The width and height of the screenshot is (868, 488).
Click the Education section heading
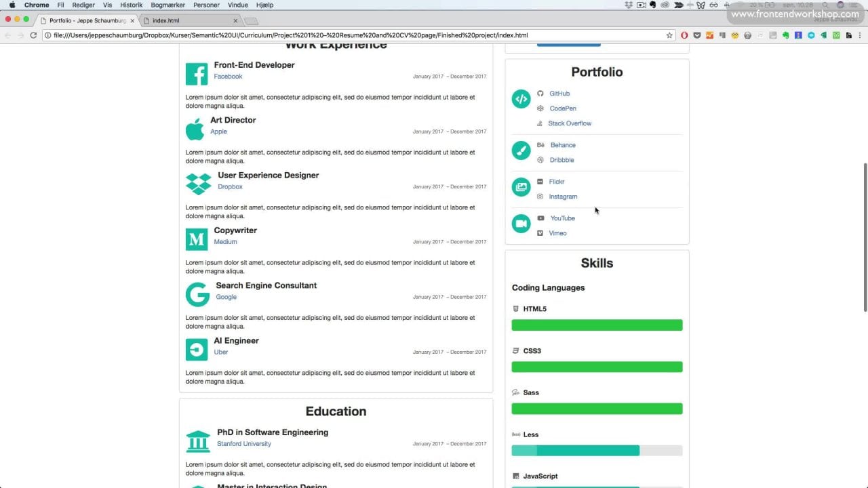tap(336, 411)
